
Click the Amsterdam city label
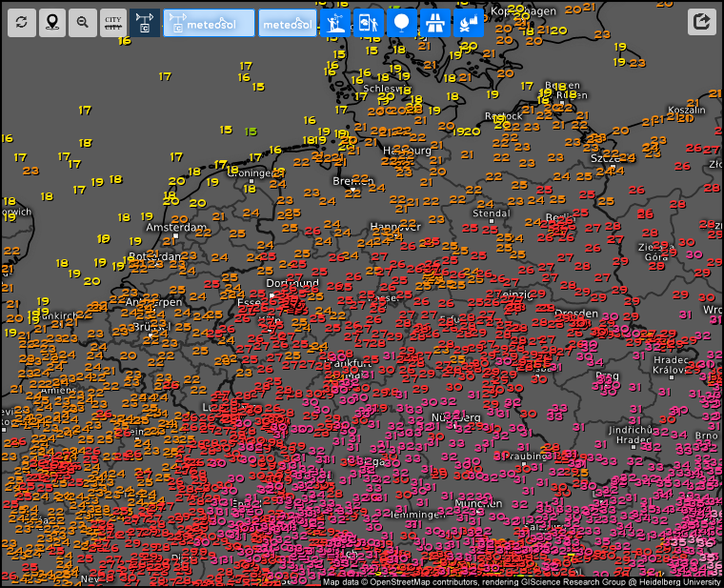pyautogui.click(x=176, y=227)
